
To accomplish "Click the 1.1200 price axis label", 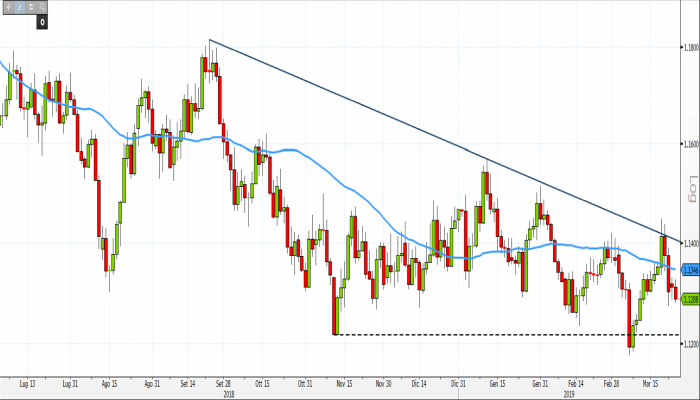I will pos(691,344).
